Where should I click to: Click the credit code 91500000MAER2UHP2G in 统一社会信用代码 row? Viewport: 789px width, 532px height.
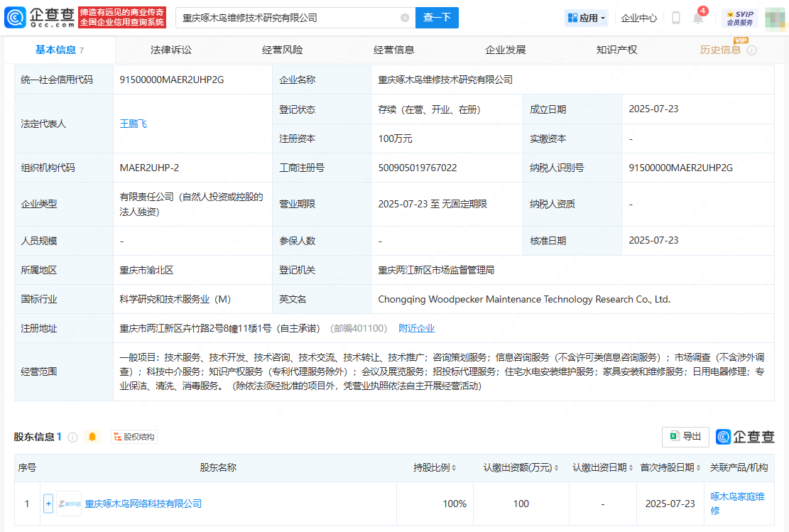pyautogui.click(x=172, y=80)
